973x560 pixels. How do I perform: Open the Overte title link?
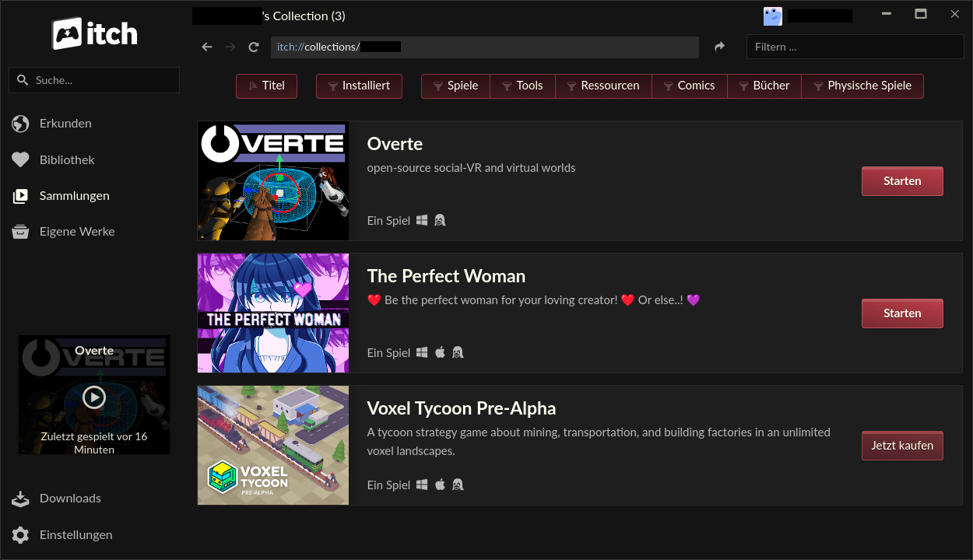point(395,144)
